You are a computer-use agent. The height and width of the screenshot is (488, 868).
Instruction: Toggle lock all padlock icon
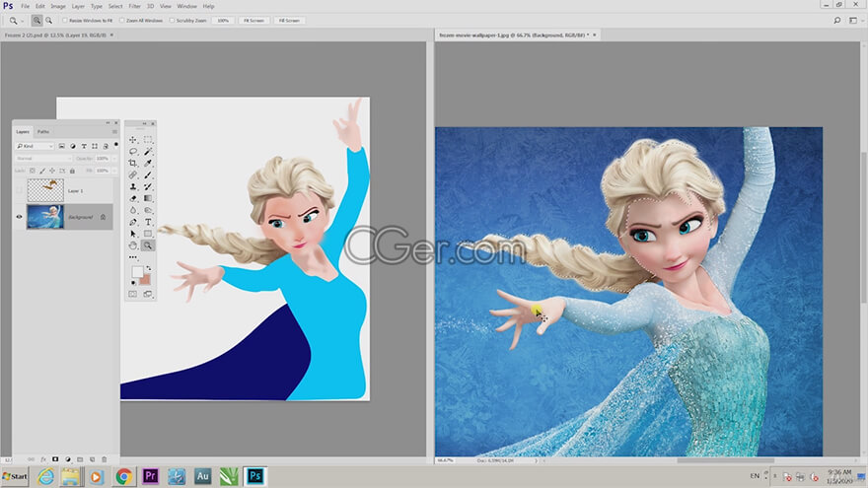click(x=72, y=171)
